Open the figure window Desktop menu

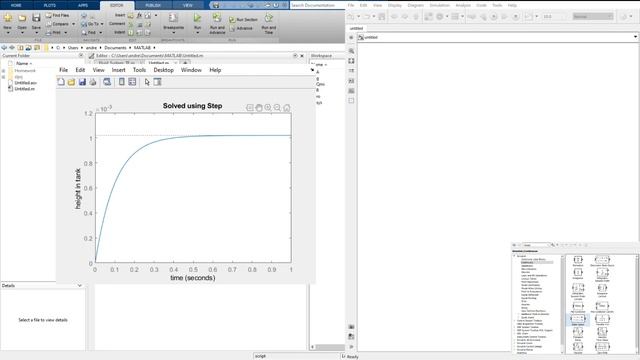[x=163, y=70]
